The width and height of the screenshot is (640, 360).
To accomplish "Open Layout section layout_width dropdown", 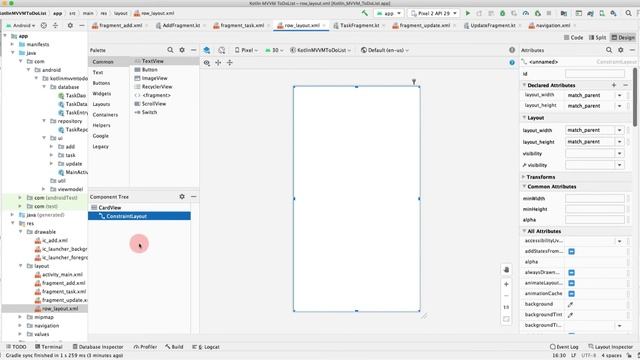I will coord(620,130).
